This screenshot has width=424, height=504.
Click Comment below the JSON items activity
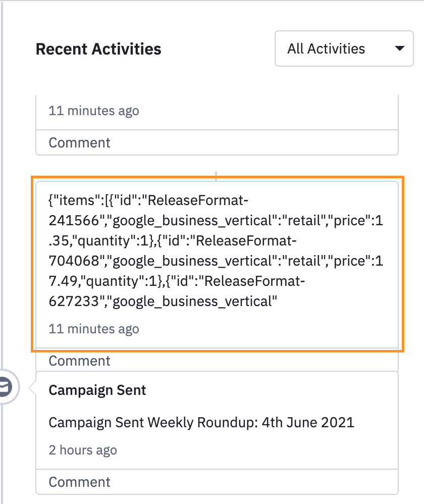79,361
